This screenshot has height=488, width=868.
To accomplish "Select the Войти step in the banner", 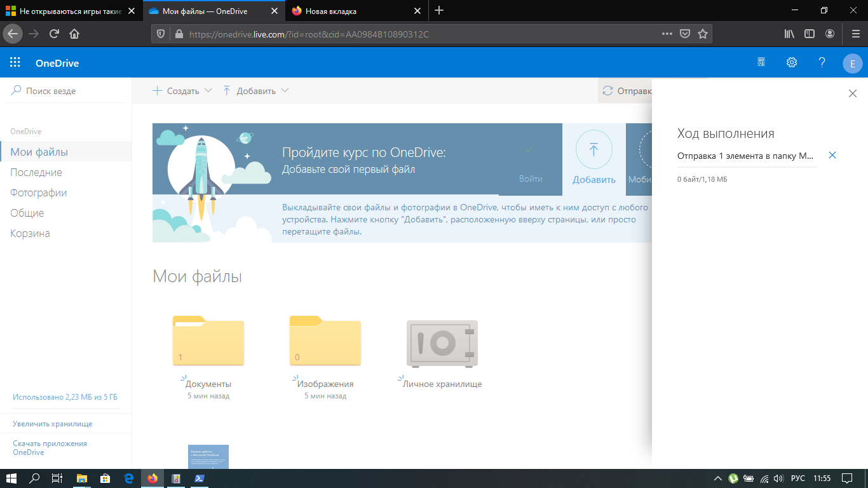I will click(531, 159).
